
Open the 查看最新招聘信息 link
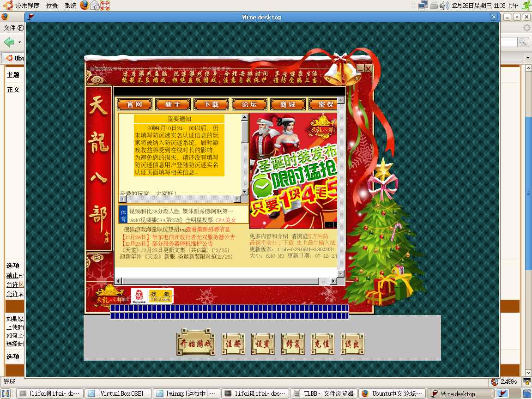coord(208,230)
